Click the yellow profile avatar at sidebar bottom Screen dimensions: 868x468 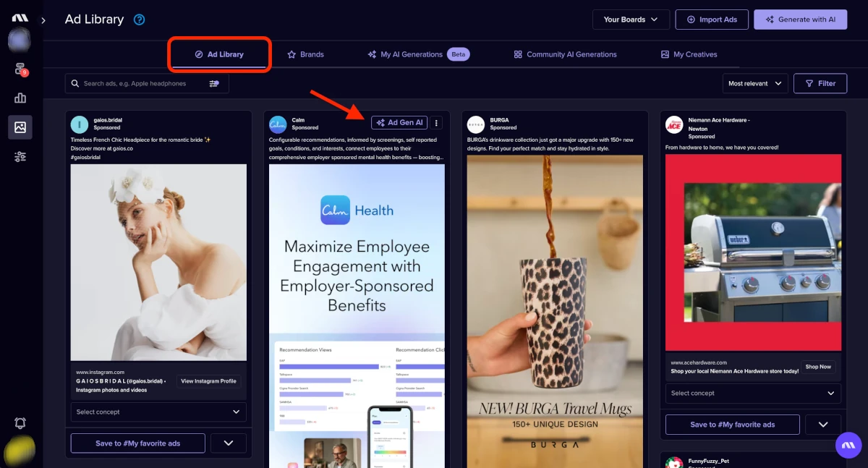(19, 451)
